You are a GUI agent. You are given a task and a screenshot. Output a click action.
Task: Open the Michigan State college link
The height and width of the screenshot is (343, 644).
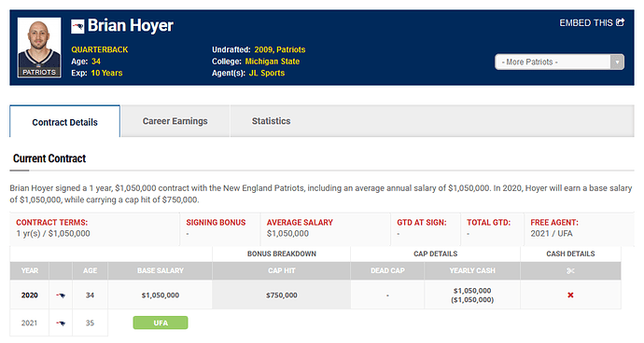pos(272,62)
